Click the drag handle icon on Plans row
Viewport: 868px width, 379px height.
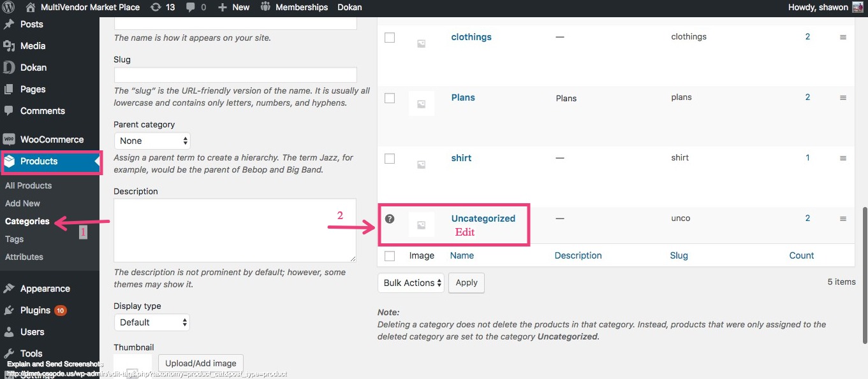(x=842, y=98)
